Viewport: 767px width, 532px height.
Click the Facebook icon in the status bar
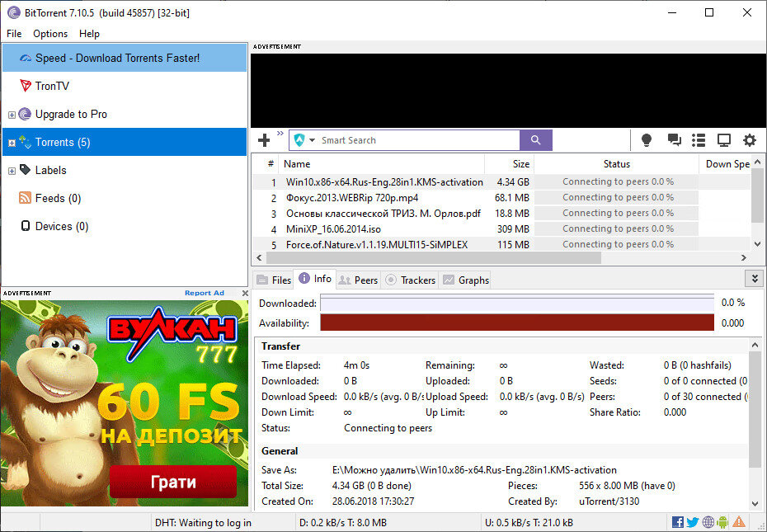[x=677, y=522]
